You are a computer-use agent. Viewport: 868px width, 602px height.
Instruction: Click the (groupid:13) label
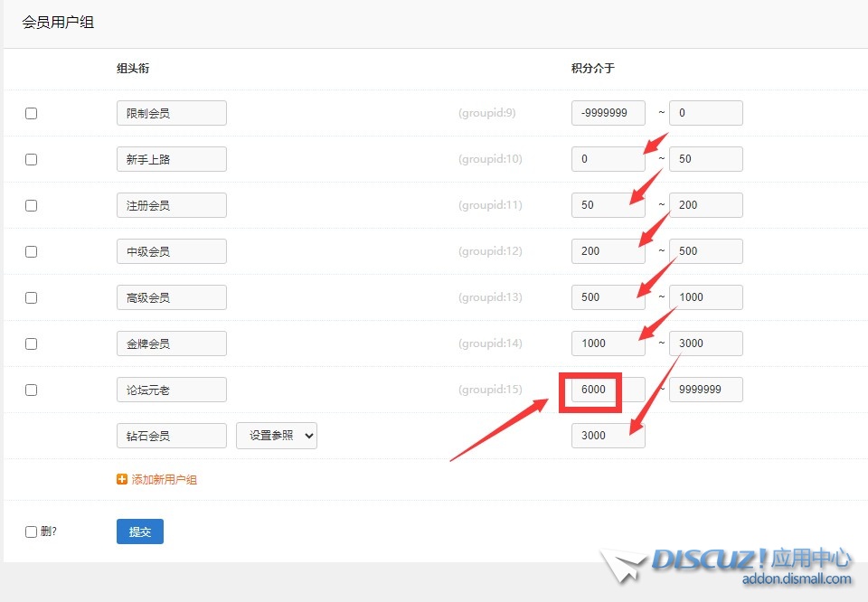pyautogui.click(x=490, y=297)
